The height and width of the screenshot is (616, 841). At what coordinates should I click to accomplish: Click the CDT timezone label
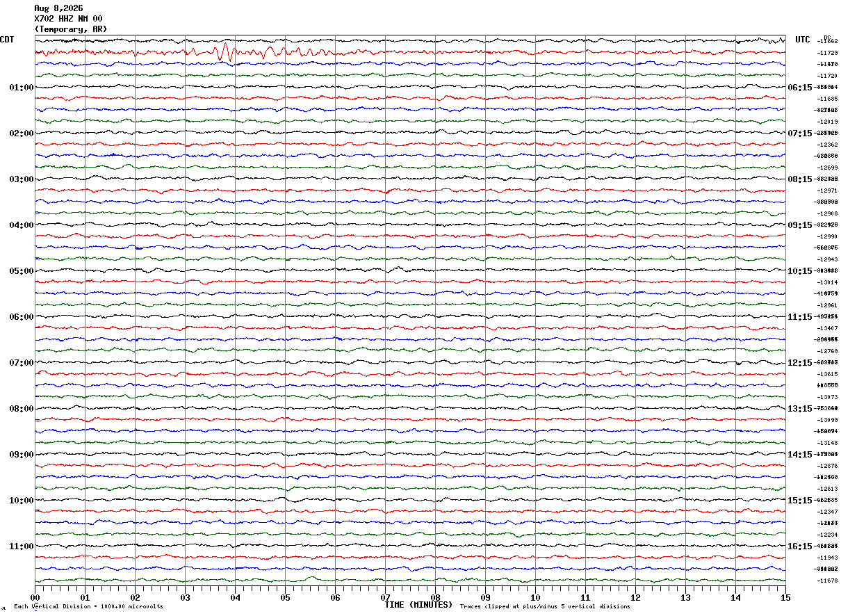tap(7, 40)
